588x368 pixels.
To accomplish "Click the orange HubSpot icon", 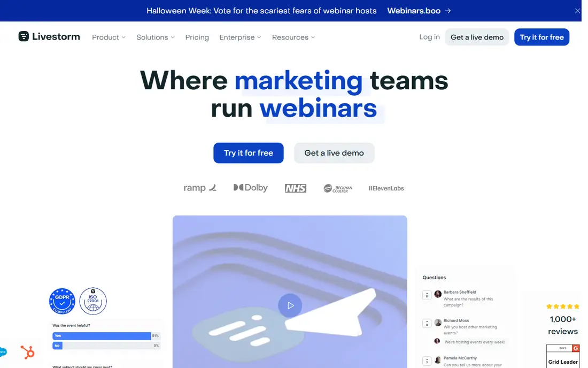I will (x=27, y=352).
